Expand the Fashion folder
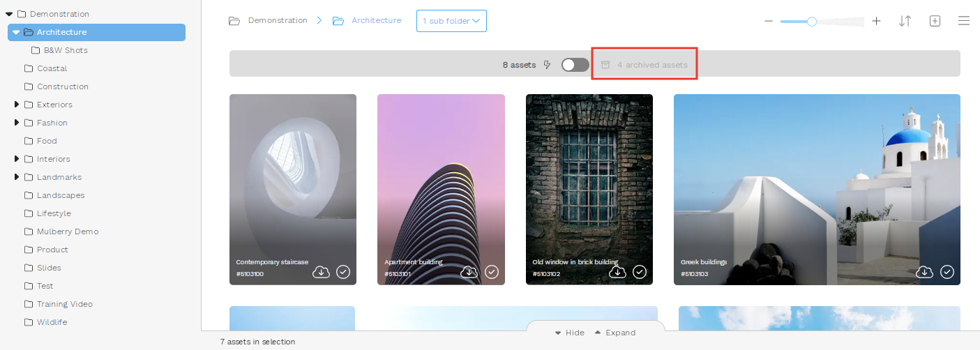The width and height of the screenshot is (980, 350). click(16, 123)
